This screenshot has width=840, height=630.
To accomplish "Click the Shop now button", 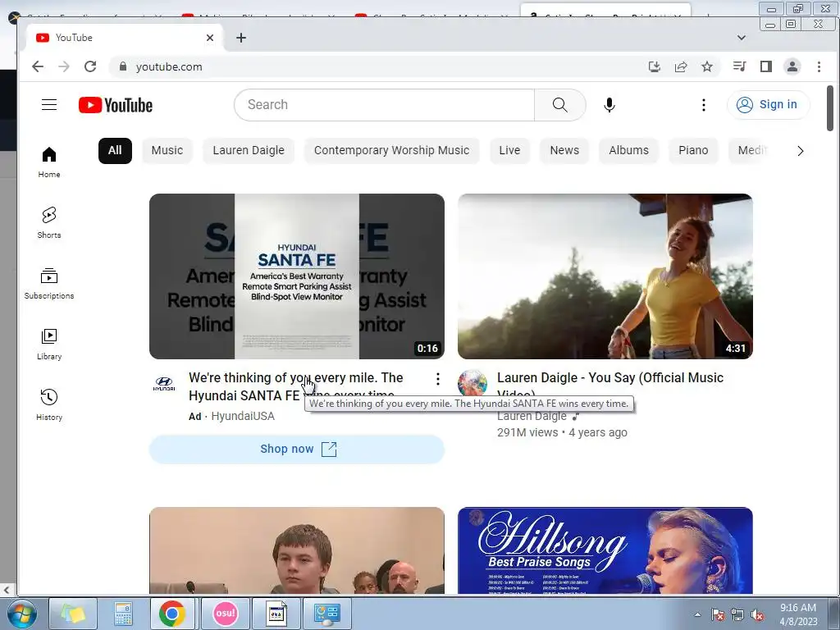I will coord(297,449).
